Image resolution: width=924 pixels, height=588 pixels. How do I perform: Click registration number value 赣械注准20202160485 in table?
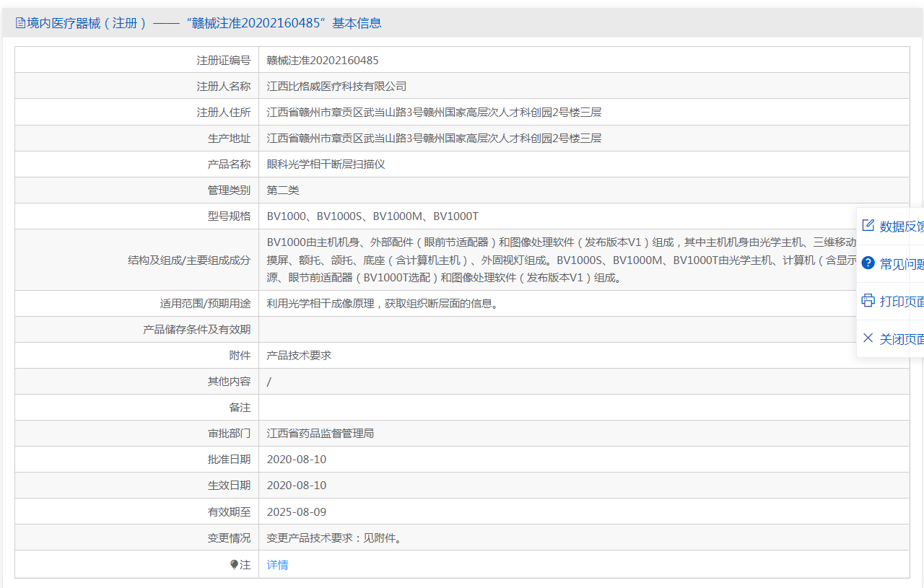point(323,60)
